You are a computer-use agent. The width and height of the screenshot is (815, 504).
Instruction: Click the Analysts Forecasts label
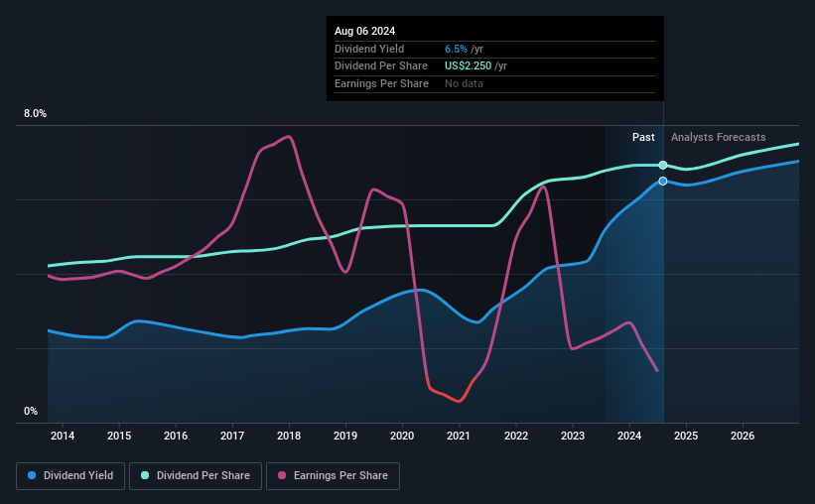coord(719,137)
